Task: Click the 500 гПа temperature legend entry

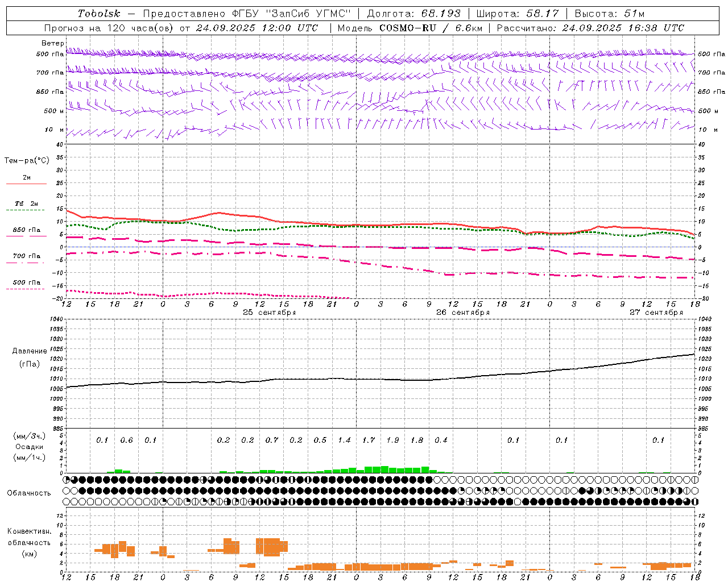Action: point(26,285)
